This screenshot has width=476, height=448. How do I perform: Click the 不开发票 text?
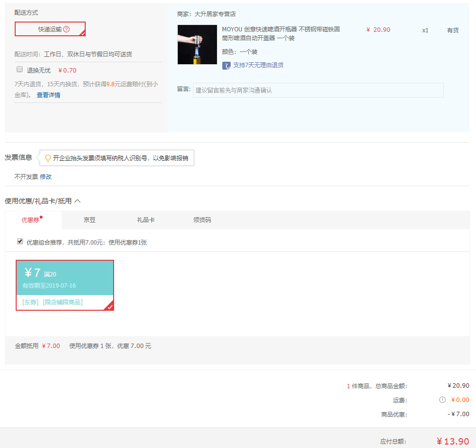26,177
